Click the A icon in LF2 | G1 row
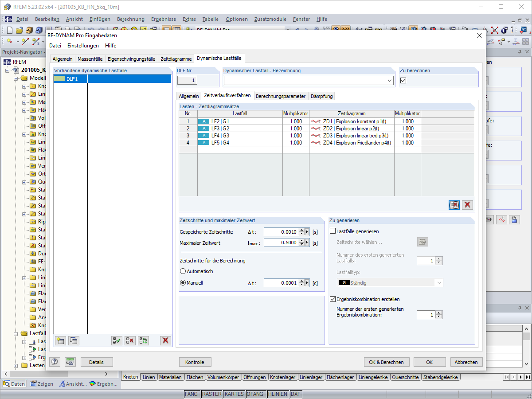Viewport: 532px width, 399px height. click(203, 121)
